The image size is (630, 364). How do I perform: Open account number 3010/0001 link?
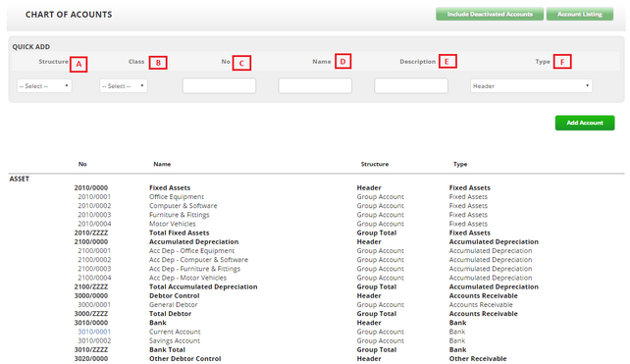[94, 332]
